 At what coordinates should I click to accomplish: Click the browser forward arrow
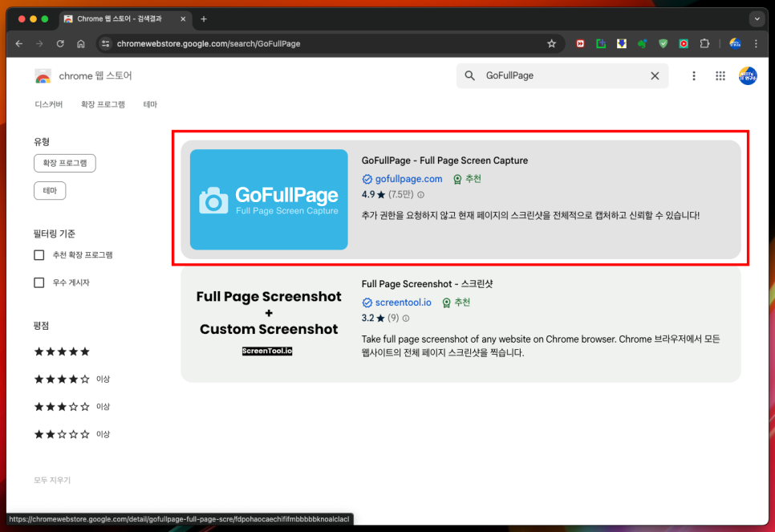point(39,44)
